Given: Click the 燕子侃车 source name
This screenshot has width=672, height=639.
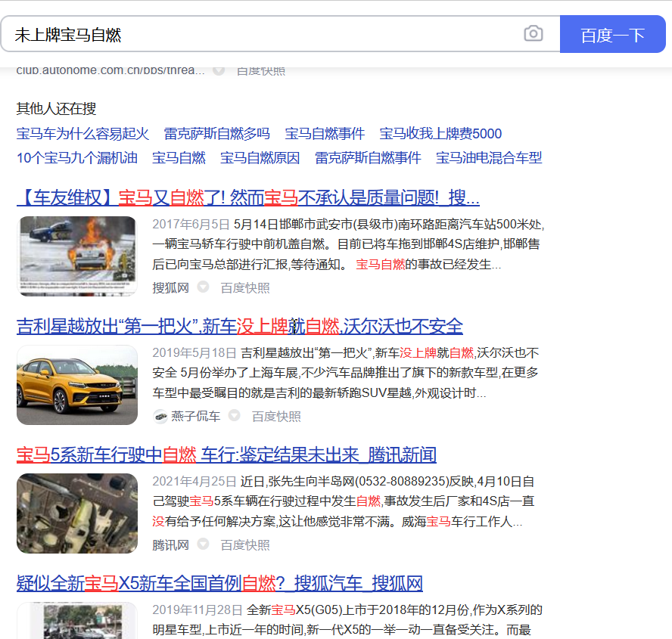Looking at the screenshot, I should tap(196, 416).
